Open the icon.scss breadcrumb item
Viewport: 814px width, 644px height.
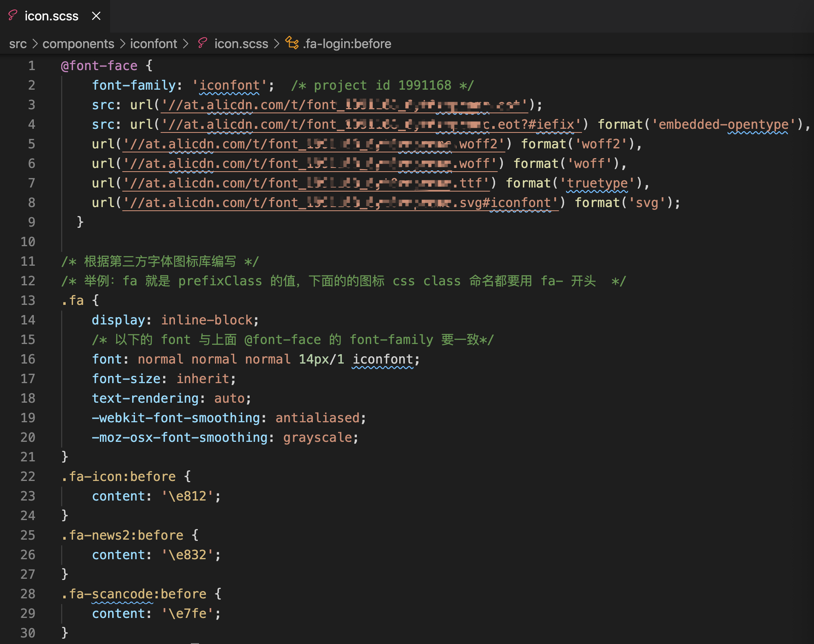(241, 44)
